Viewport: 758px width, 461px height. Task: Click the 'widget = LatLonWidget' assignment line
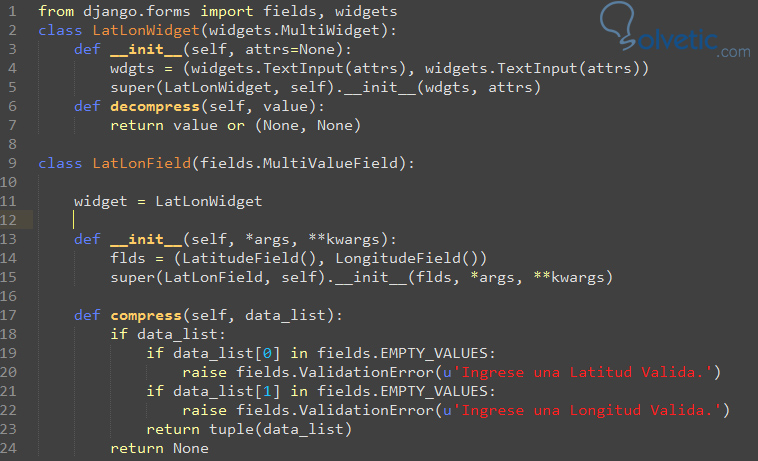[168, 201]
